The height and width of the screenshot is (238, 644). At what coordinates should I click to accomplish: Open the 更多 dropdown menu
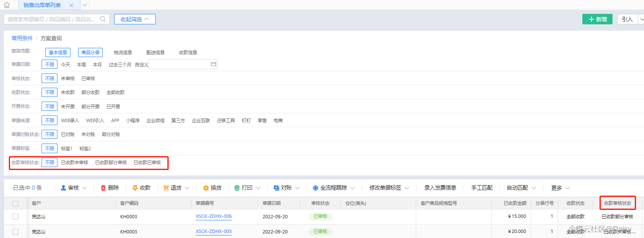click(x=561, y=188)
